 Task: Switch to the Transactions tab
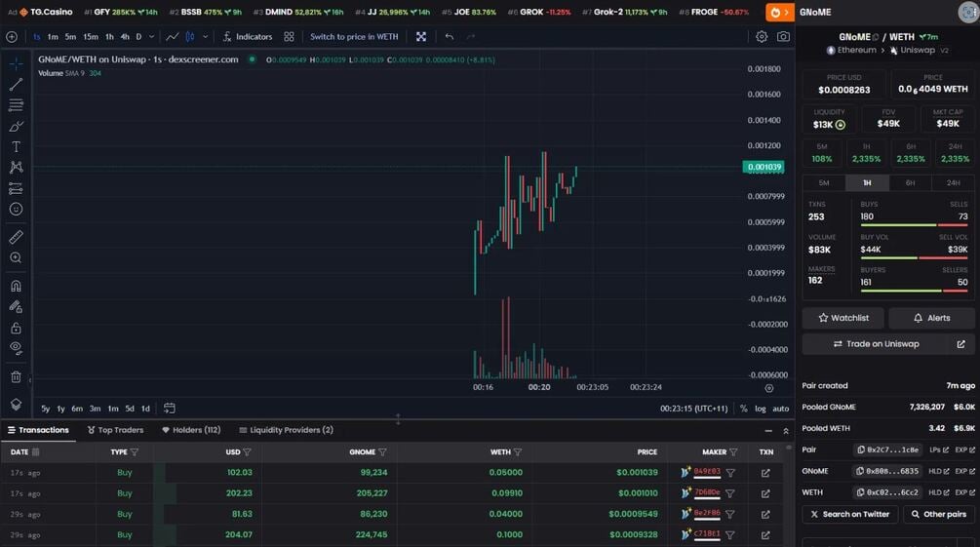tap(38, 430)
